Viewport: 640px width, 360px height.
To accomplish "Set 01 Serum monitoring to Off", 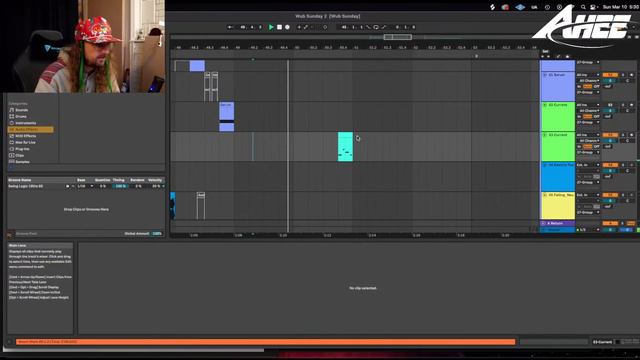I will point(596,87).
